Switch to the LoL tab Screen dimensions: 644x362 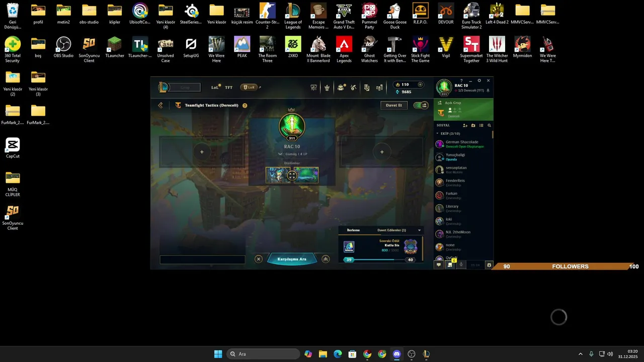tap(215, 87)
